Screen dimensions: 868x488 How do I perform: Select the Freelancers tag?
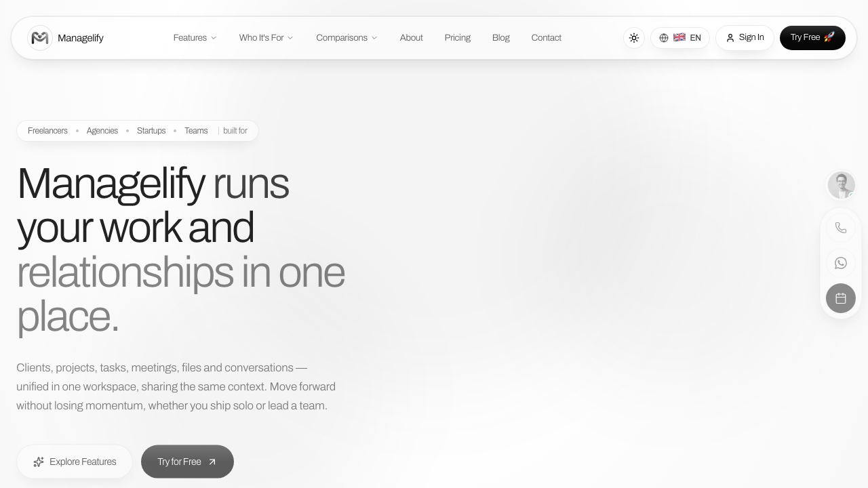coord(47,131)
